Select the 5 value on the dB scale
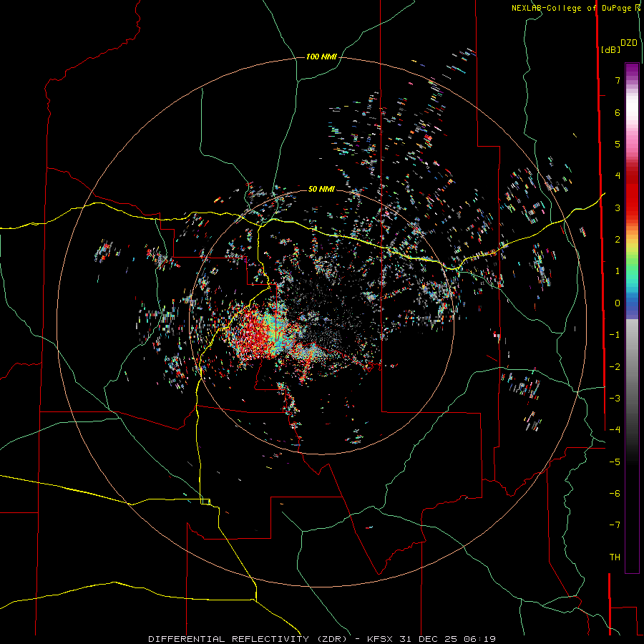 pos(618,144)
